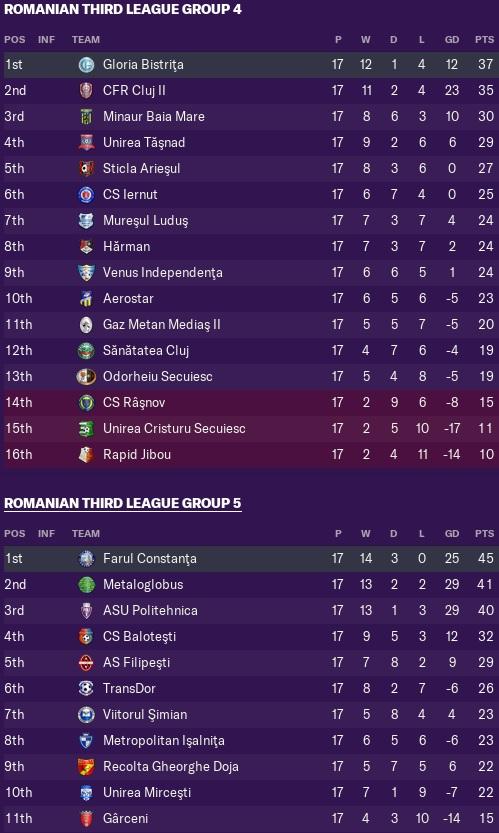Open ASU Politehnica team page
499x833 pixels.
point(150,611)
